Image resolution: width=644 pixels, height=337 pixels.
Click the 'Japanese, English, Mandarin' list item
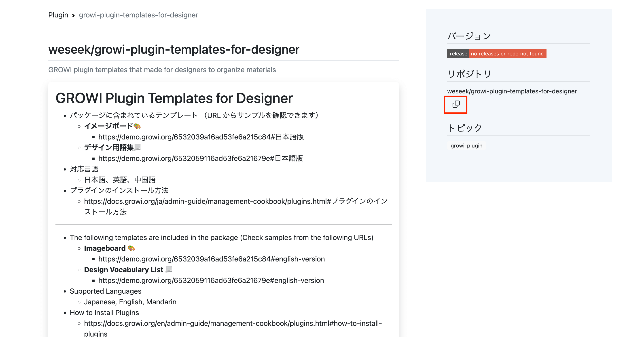(130, 302)
